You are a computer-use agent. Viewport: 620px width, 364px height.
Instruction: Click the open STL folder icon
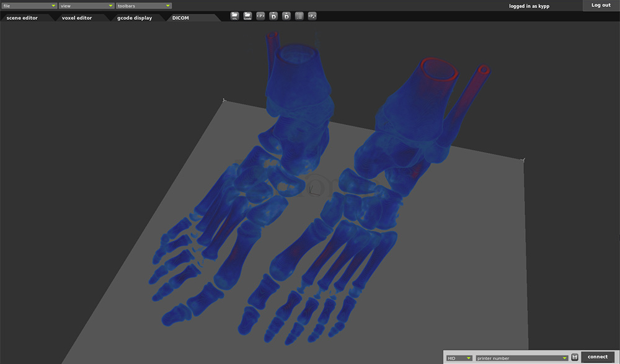click(x=234, y=16)
